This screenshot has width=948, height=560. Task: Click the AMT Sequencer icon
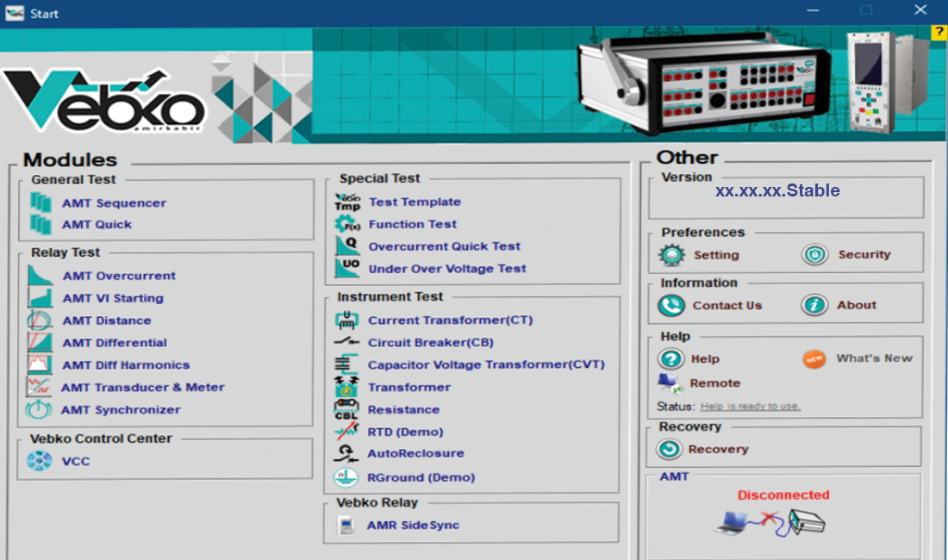pos(41,202)
